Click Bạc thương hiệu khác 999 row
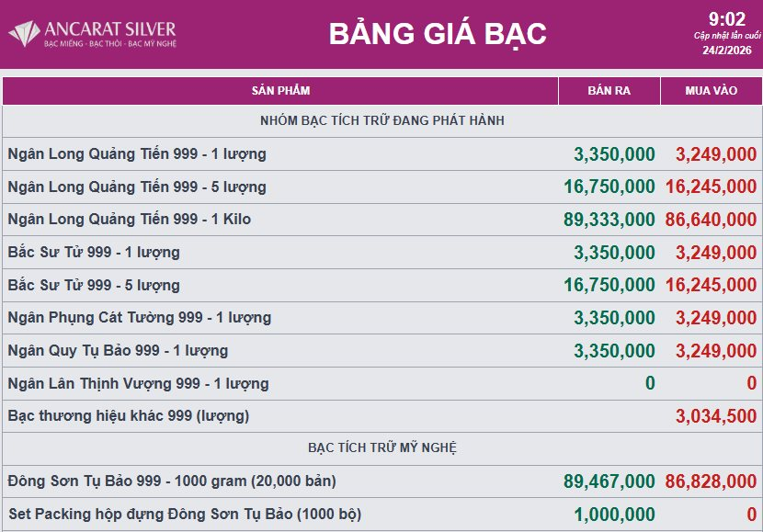763x532 pixels. [128, 416]
